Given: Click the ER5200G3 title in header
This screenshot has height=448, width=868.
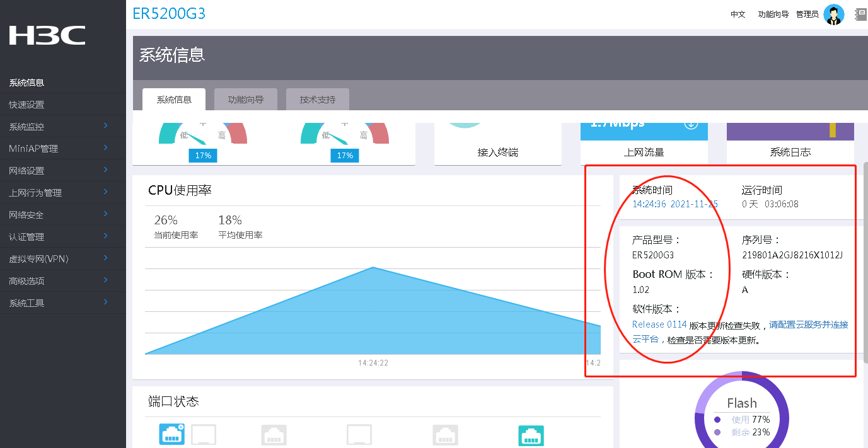Looking at the screenshot, I should [169, 14].
